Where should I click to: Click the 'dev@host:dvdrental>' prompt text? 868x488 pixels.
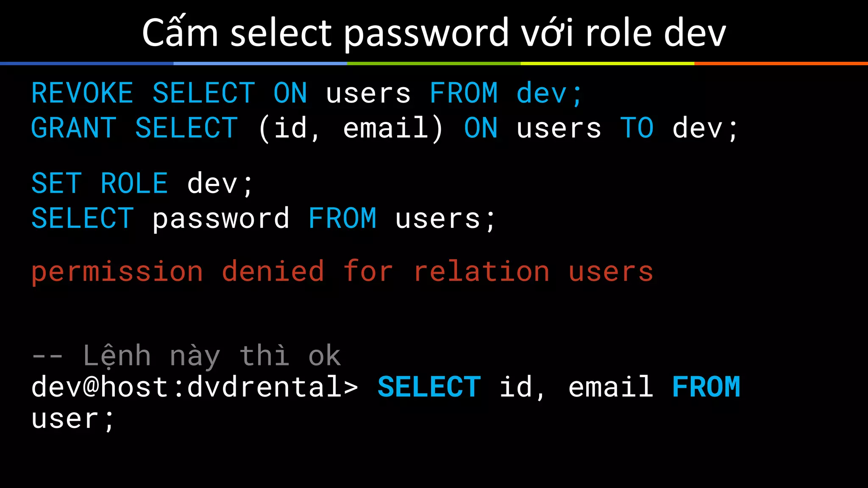tap(195, 387)
